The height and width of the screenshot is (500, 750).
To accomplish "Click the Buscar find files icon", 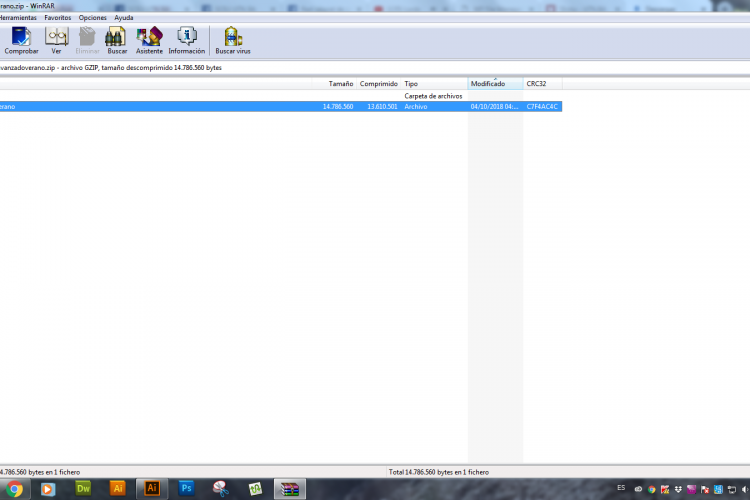I will click(117, 40).
